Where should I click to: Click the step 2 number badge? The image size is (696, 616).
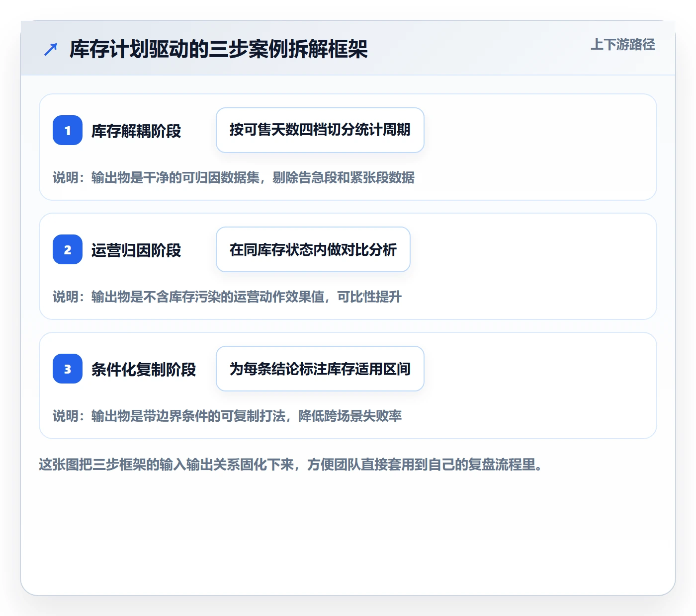point(68,249)
